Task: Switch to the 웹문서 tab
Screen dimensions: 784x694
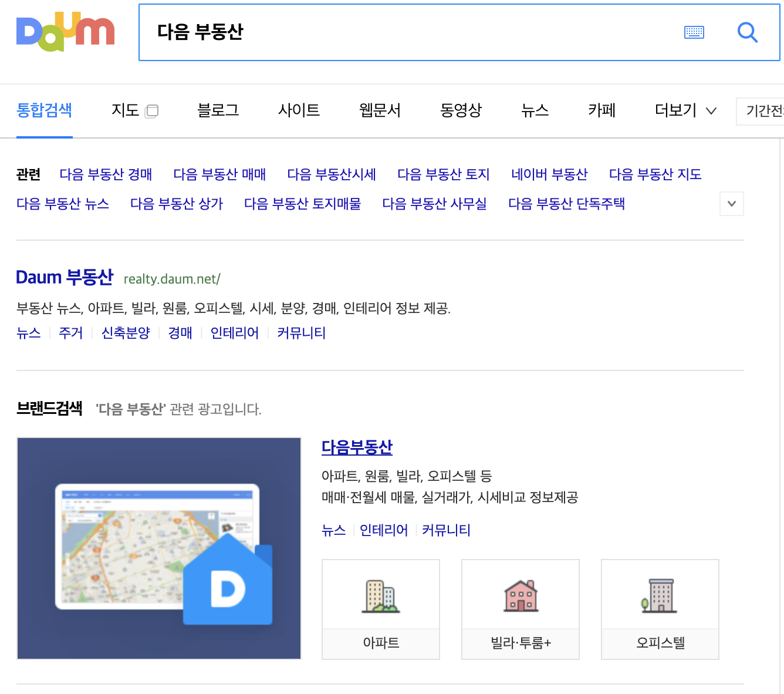Action: coord(380,110)
